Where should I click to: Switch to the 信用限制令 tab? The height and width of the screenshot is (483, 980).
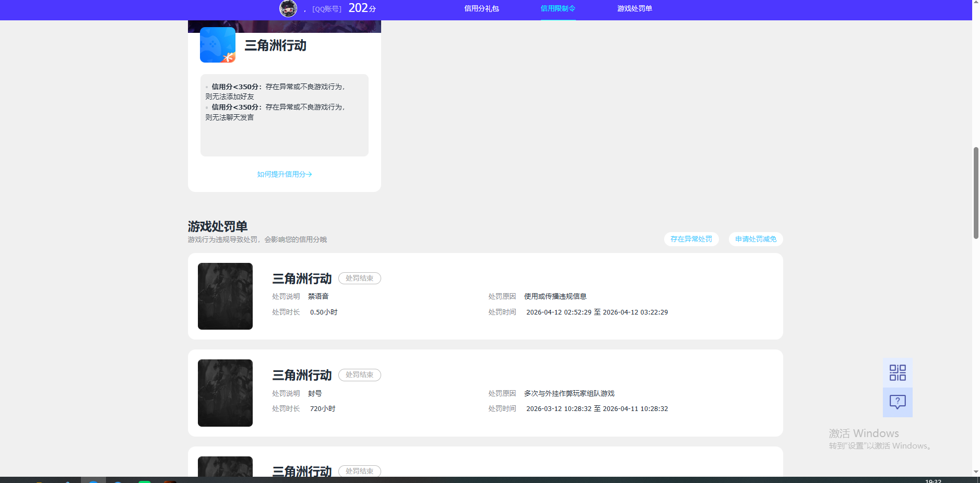558,8
